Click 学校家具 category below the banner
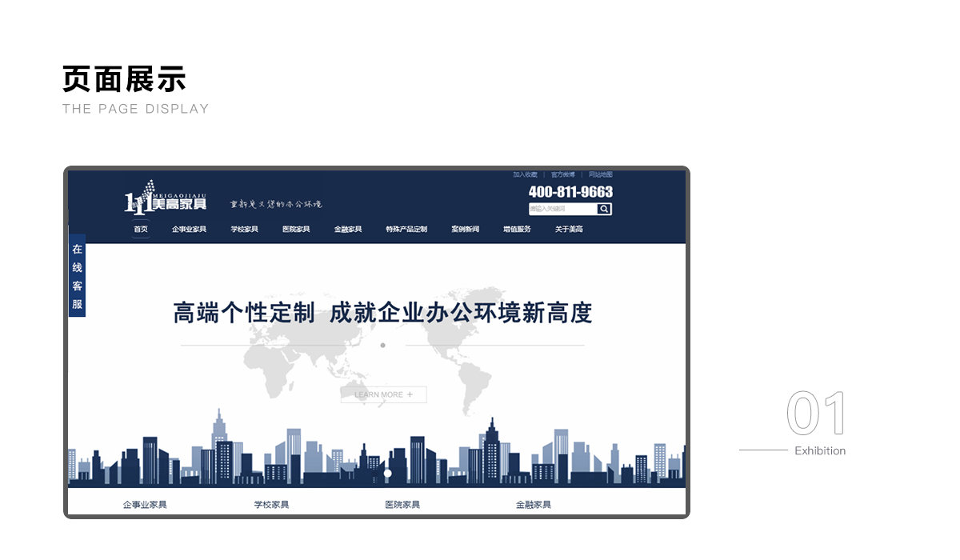 coord(271,505)
